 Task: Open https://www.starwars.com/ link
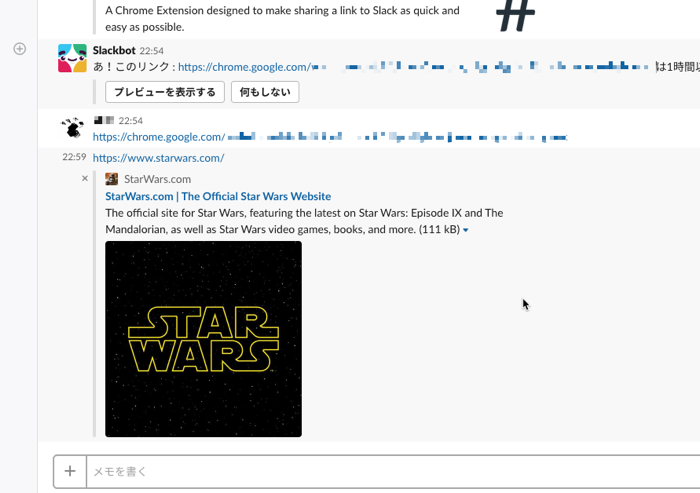pos(158,158)
